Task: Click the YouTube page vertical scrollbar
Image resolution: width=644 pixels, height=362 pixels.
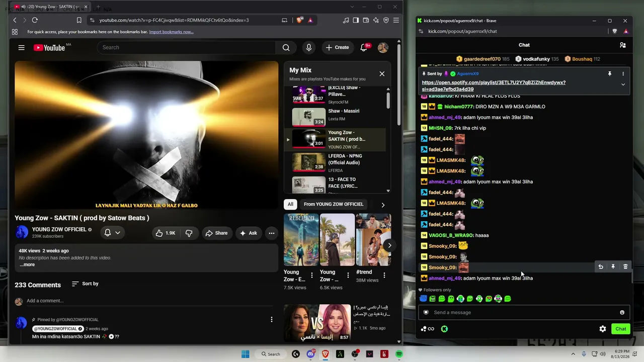Action: pyautogui.click(x=399, y=85)
